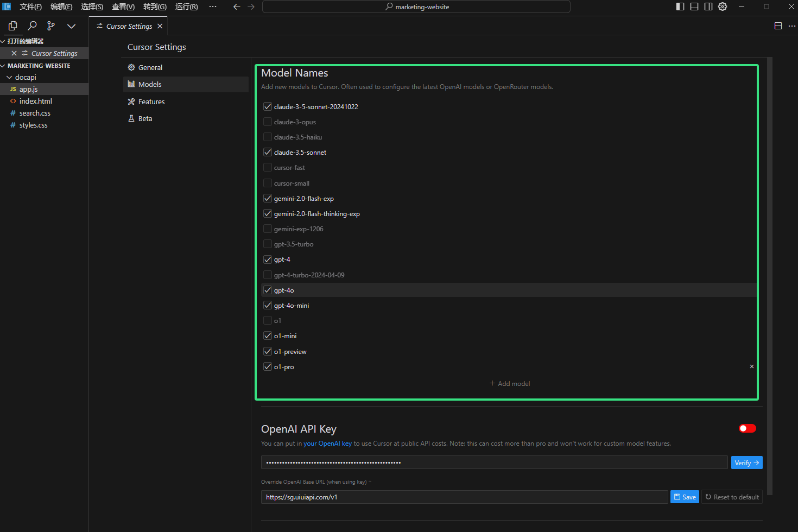Enable cursor-small model checkbox
Image resolution: width=798 pixels, height=532 pixels.
tap(268, 183)
